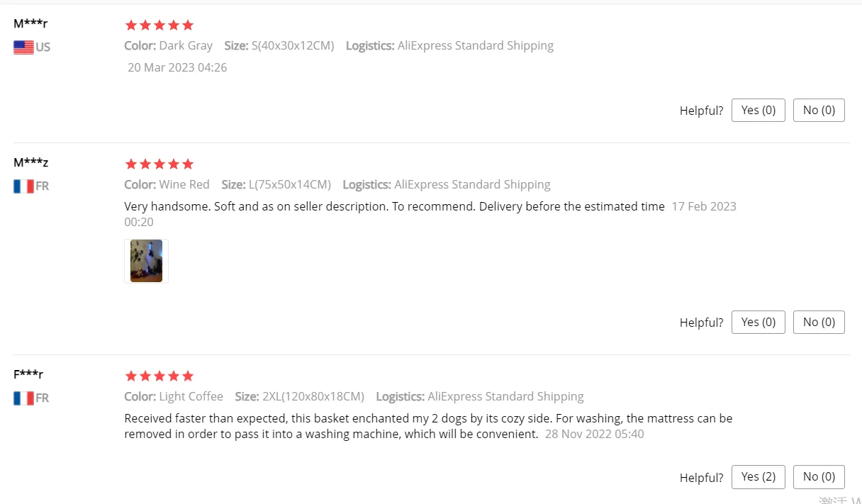Mark the Dark Gray review as helpful with Yes

coord(758,110)
